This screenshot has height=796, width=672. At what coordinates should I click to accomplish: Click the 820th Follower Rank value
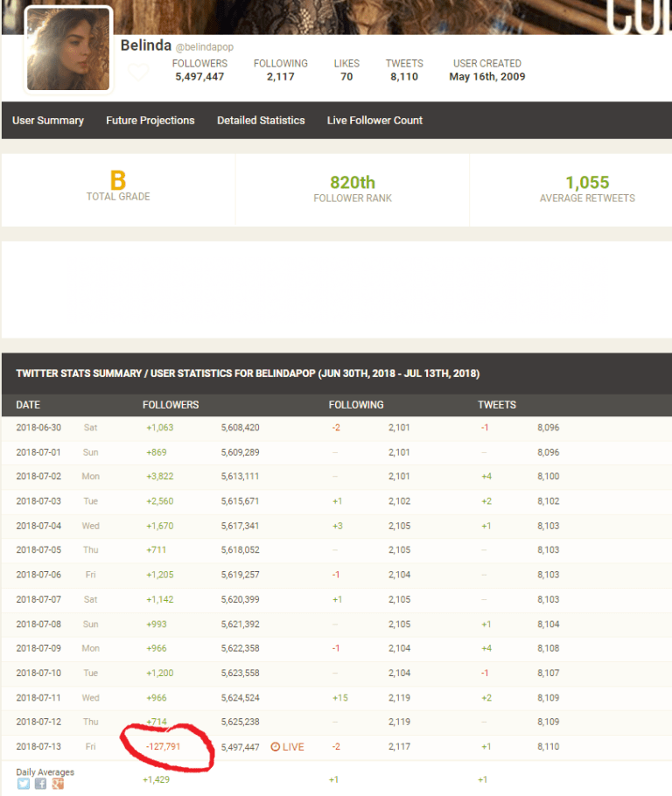coord(353,182)
